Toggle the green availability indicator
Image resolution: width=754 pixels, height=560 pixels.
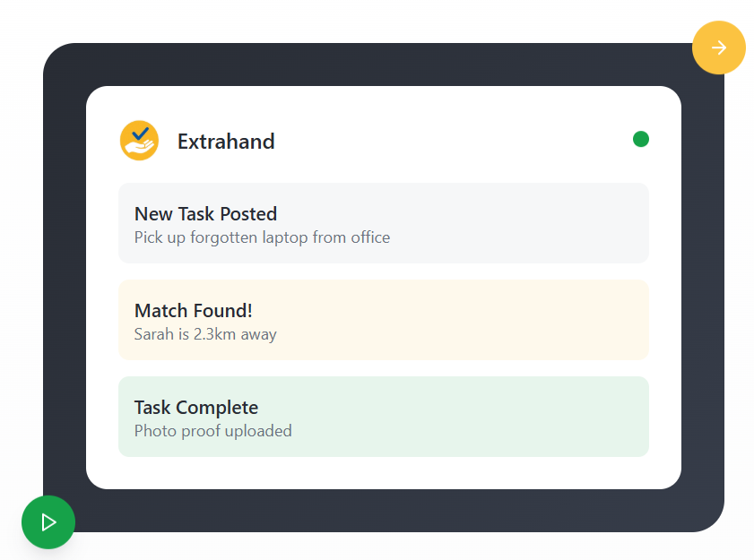[x=640, y=139]
